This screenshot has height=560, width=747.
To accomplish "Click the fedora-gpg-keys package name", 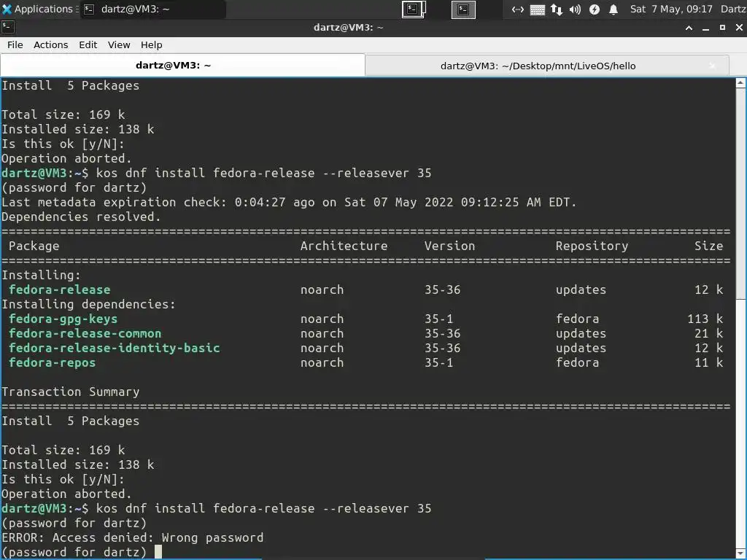I will [63, 319].
